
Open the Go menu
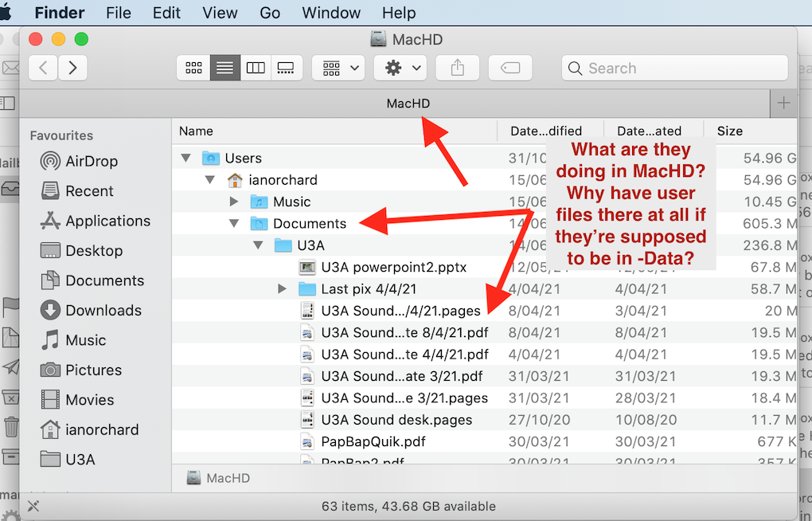(x=270, y=13)
